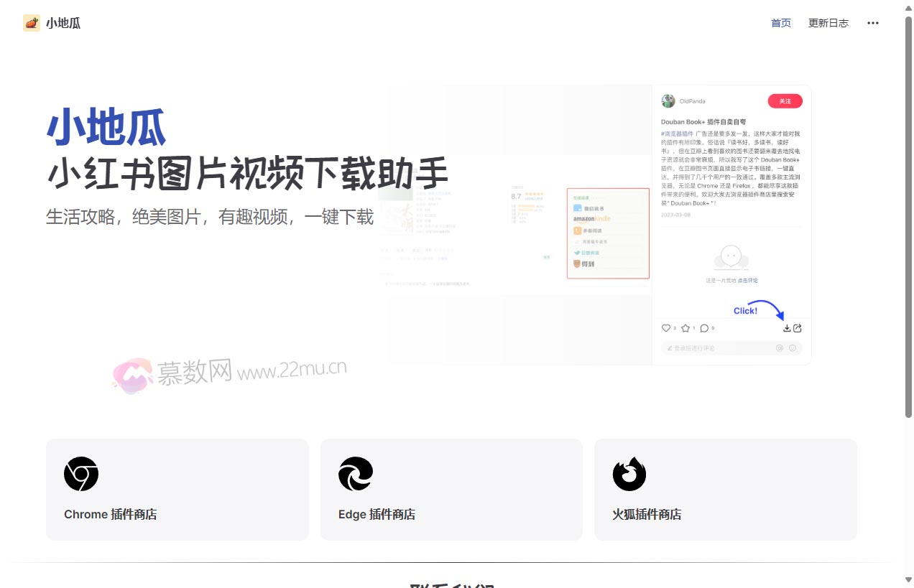Click the download icon on the post card
This screenshot has height=588, width=914.
coord(788,328)
